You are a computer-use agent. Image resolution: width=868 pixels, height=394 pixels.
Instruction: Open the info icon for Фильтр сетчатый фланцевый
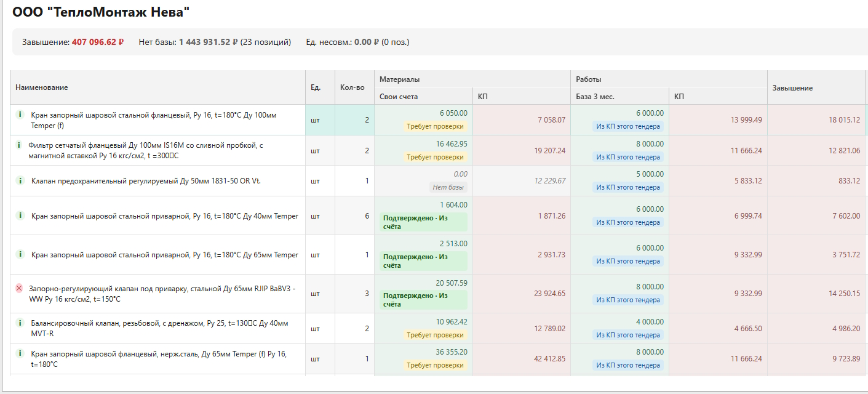point(19,145)
